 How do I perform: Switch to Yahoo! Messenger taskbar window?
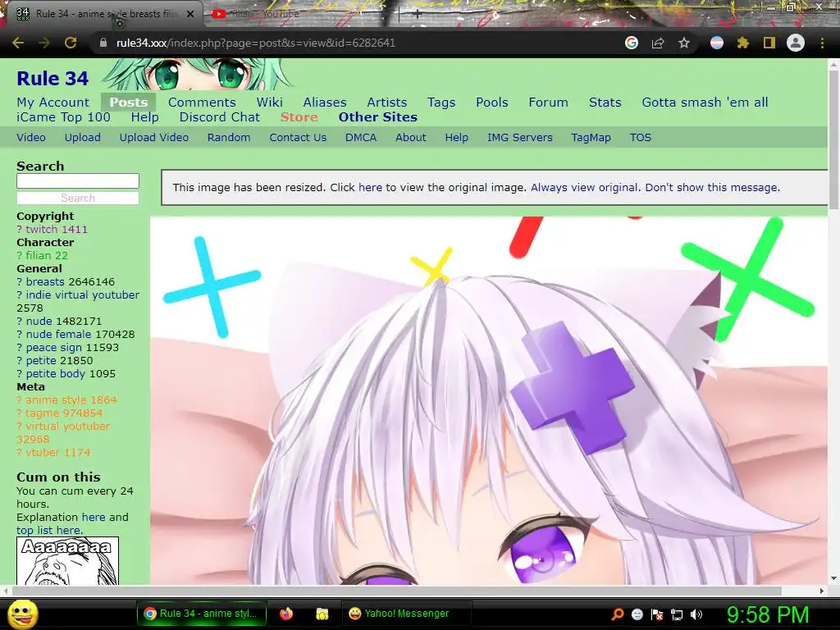click(x=406, y=614)
